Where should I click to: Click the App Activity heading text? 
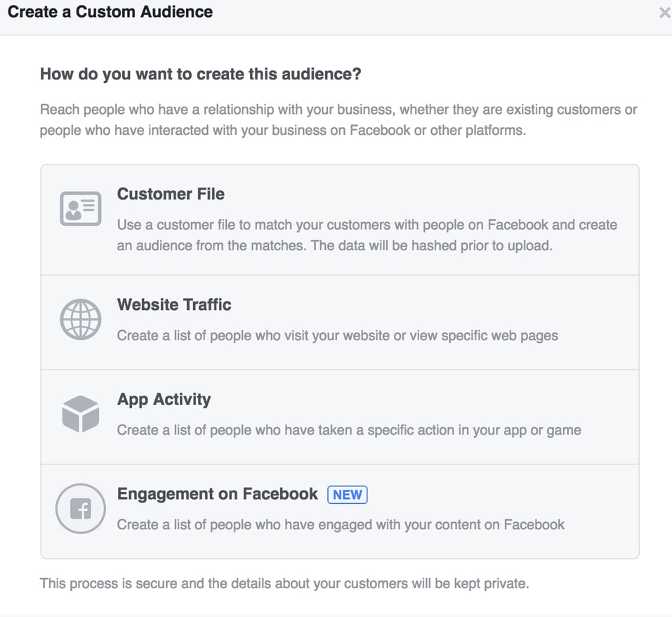click(163, 399)
